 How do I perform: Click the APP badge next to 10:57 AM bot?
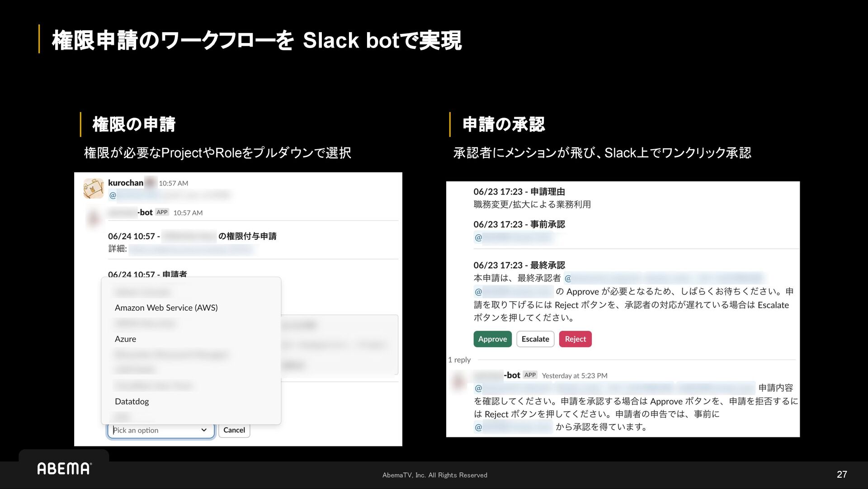coord(162,212)
